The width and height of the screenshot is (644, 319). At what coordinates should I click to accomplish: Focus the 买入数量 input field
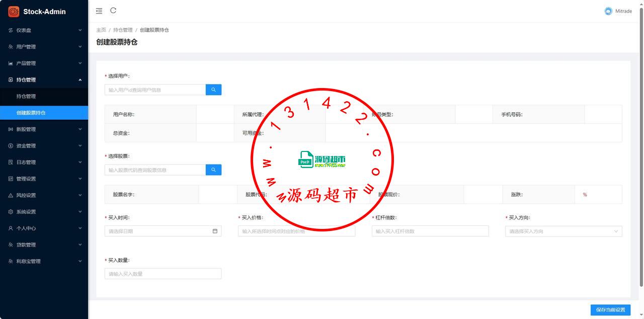tap(163, 274)
